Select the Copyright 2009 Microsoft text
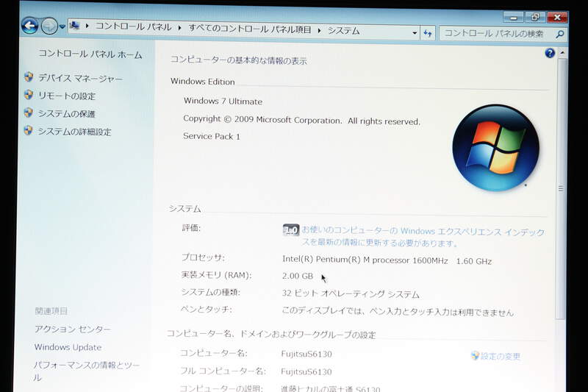588x392 pixels. (302, 120)
